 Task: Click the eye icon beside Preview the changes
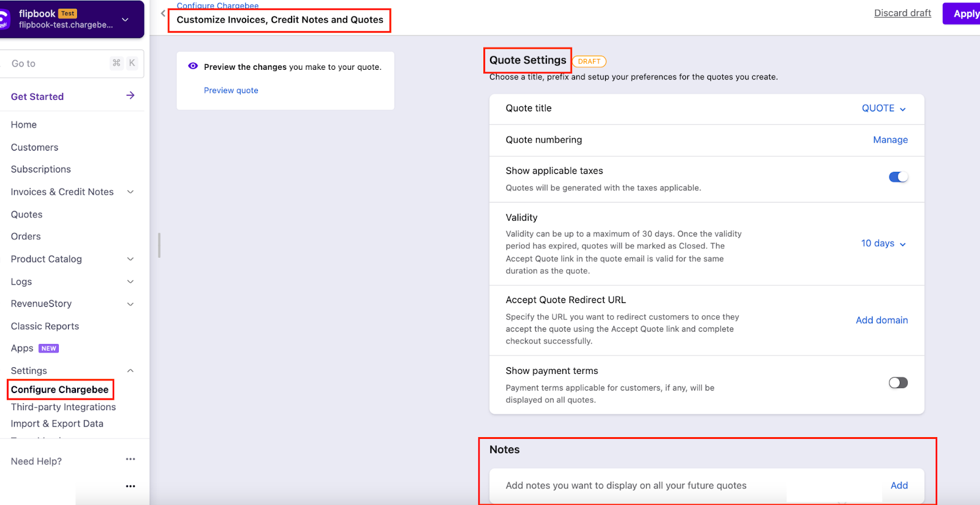pos(193,66)
